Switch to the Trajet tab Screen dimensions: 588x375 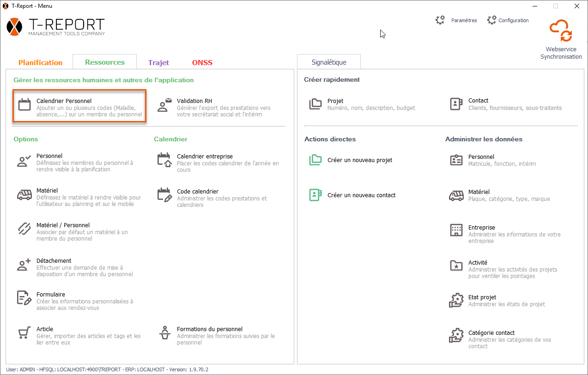(x=158, y=62)
